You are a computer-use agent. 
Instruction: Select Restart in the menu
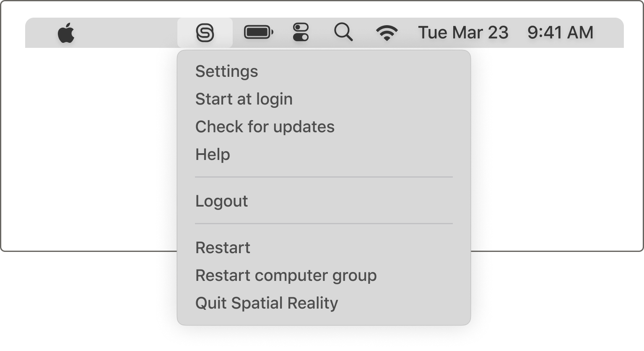[223, 248]
